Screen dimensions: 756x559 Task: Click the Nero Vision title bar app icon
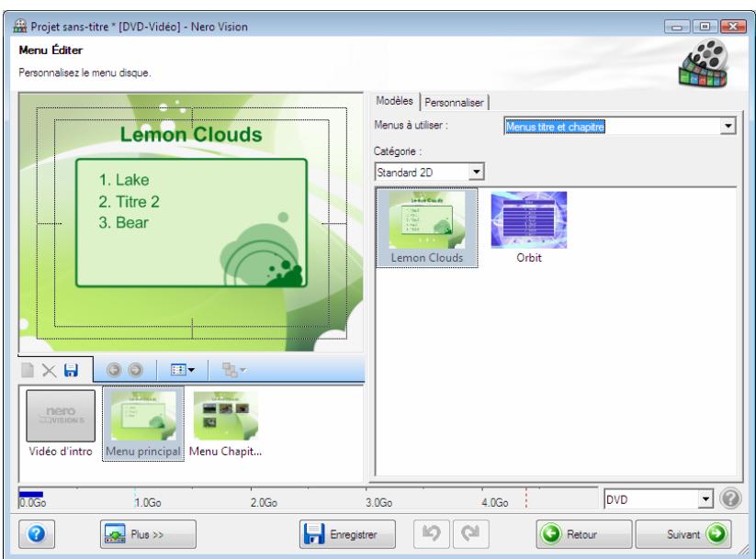(x=20, y=26)
